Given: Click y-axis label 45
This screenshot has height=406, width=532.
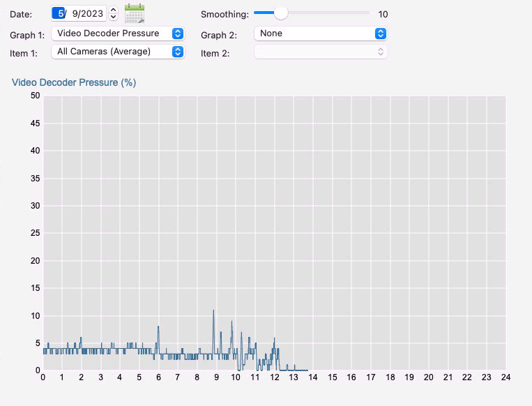Looking at the screenshot, I should (36, 123).
